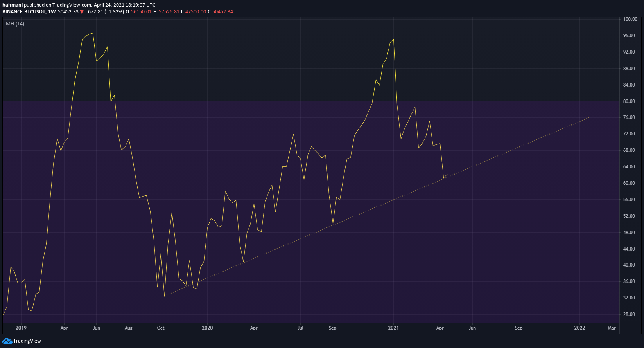Screen dimensions: 644x348
Task: Click the 100.00 scale label
Action: click(630, 19)
